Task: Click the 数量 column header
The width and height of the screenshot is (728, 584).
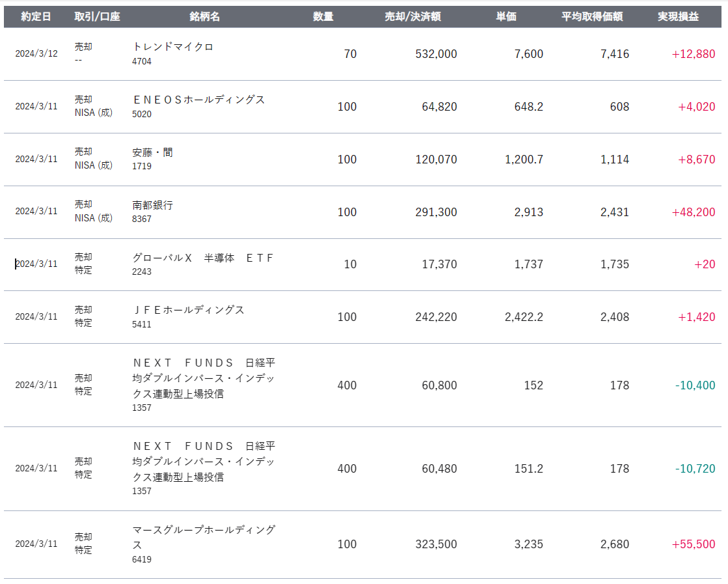Action: pos(323,17)
